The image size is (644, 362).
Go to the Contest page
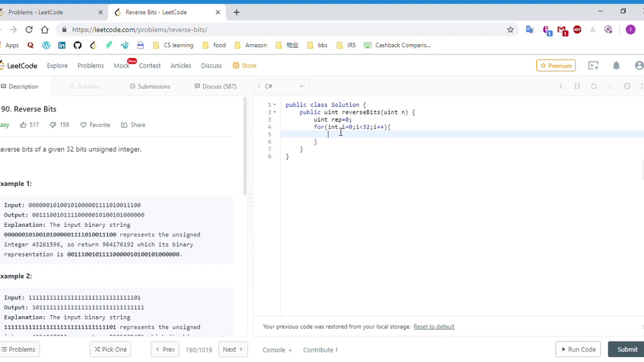point(150,65)
